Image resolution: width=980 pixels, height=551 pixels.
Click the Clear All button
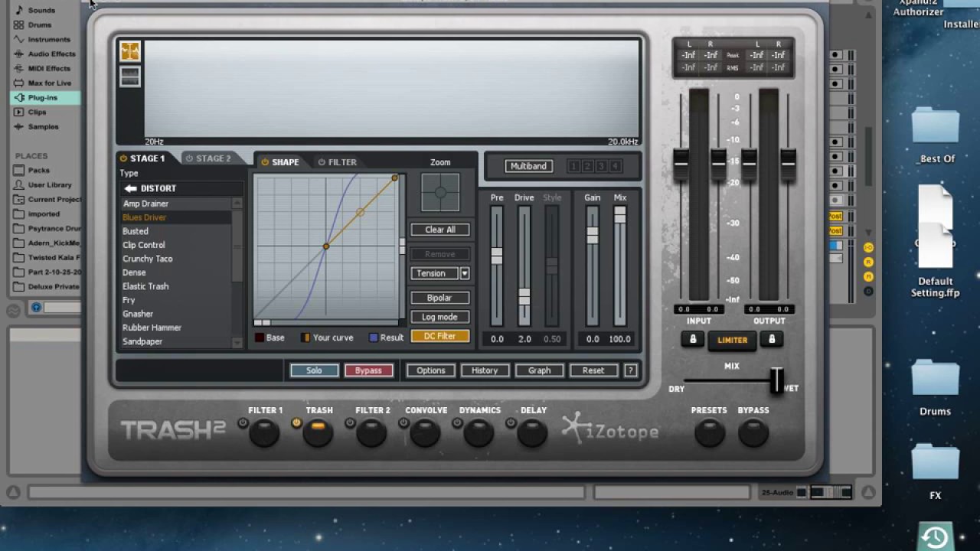click(x=440, y=230)
